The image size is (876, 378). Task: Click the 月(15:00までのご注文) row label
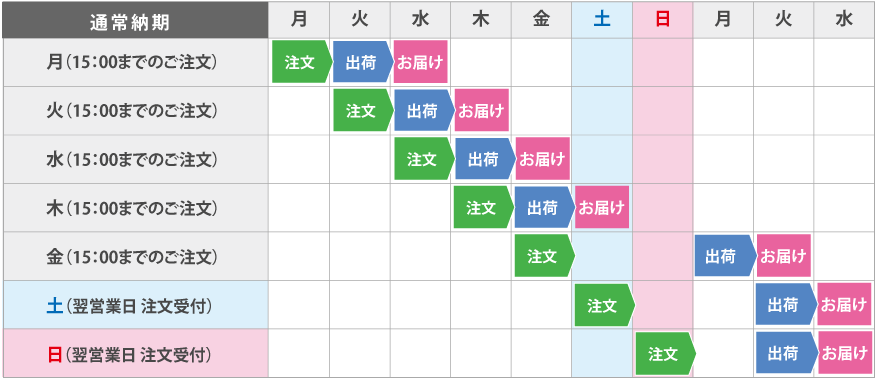(135, 63)
